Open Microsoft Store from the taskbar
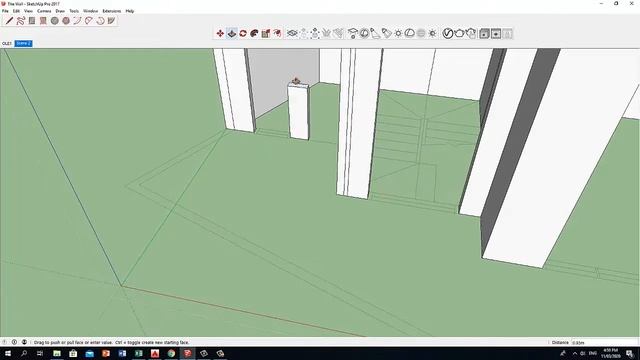The width and height of the screenshot is (640, 360). [73, 353]
